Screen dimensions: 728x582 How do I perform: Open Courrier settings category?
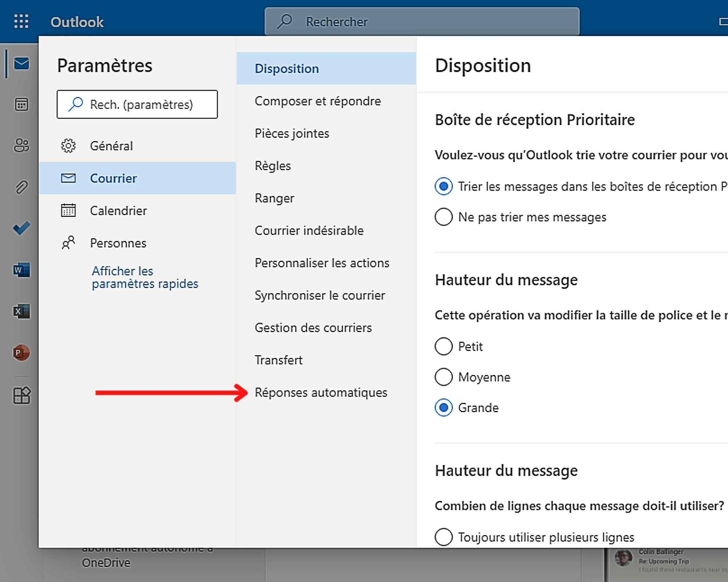pos(137,178)
